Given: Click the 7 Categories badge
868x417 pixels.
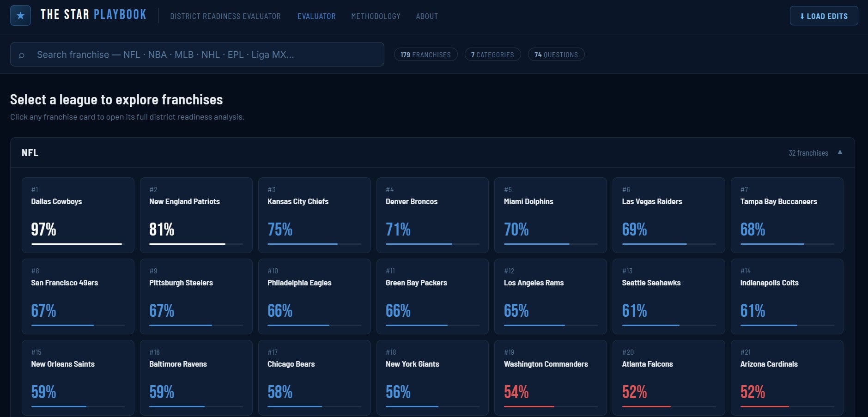Looking at the screenshot, I should [x=492, y=54].
